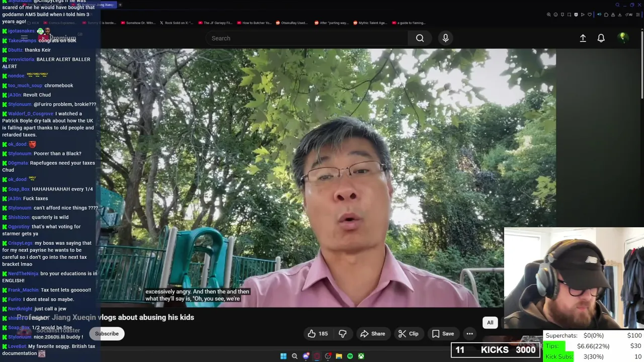Screen dimensions: 644x362
Task: Save video to playlist
Action: pos(443,333)
